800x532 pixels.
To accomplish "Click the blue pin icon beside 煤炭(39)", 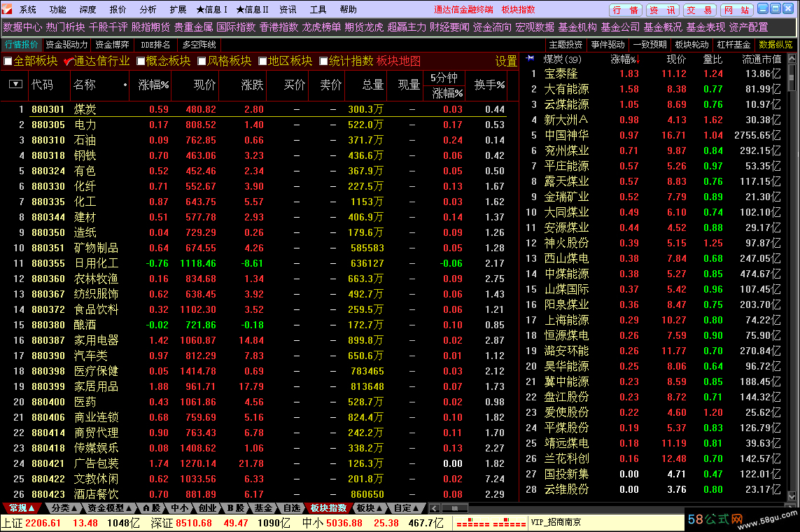I will pyautogui.click(x=531, y=58).
